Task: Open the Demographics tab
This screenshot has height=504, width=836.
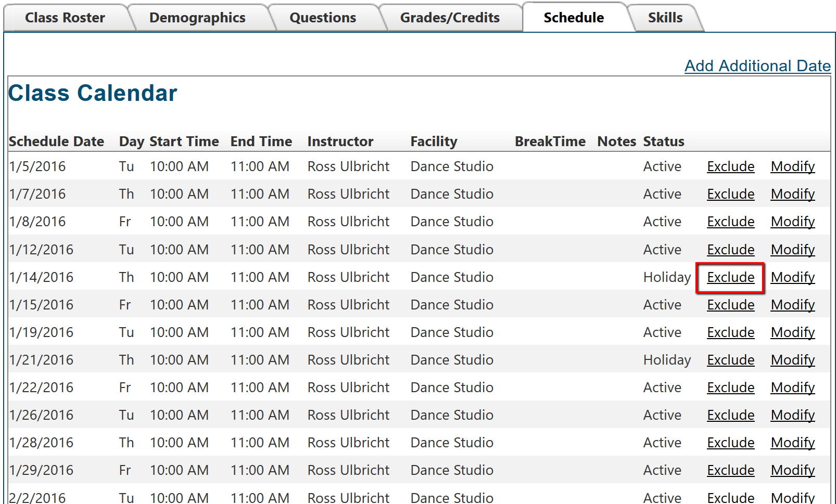Action: click(197, 18)
